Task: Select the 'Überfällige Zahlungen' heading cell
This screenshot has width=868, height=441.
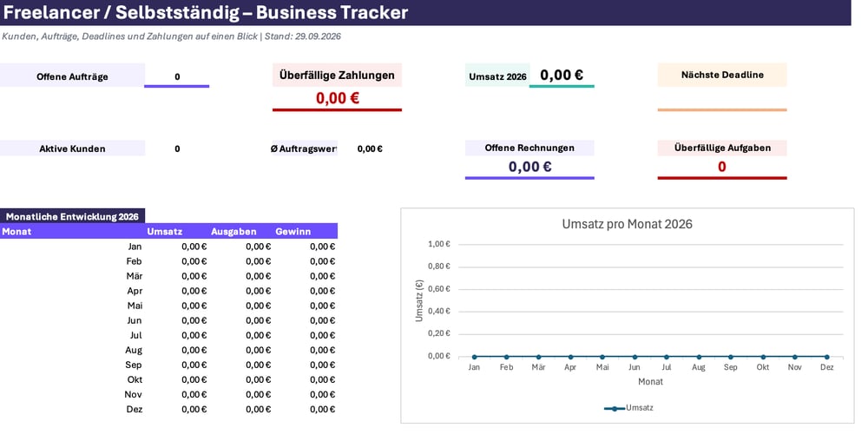Action: pos(337,75)
